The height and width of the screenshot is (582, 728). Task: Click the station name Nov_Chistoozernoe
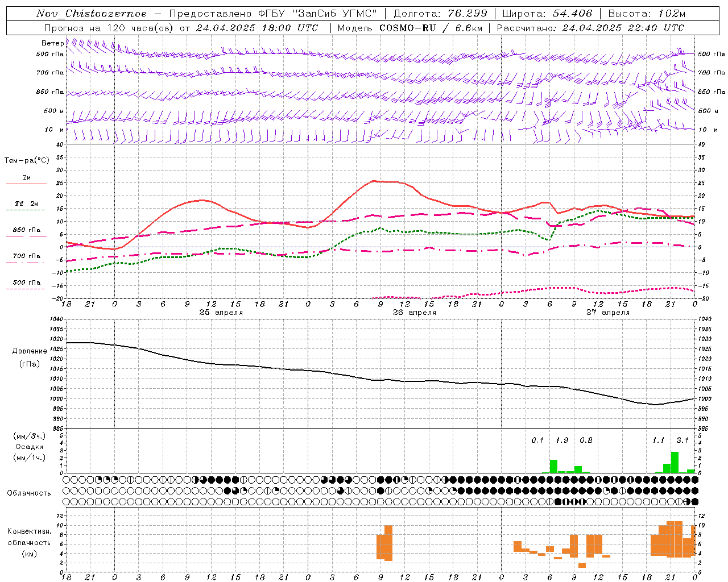(x=92, y=14)
